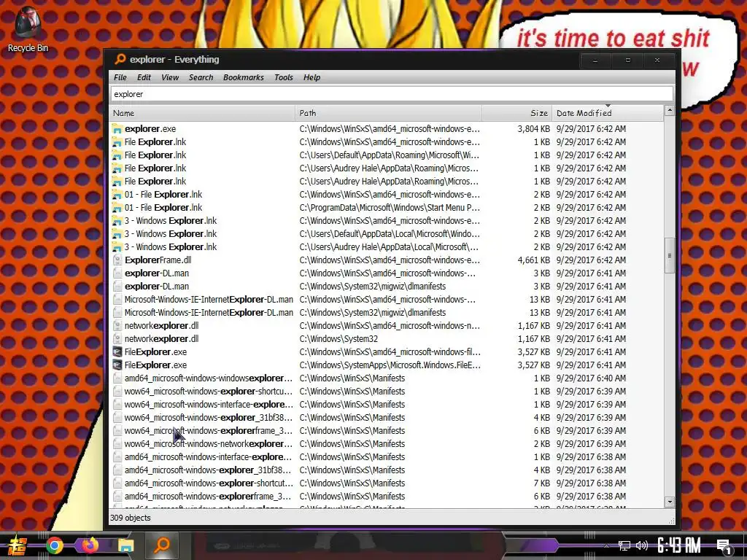
Task: Click icon of explorer-DL.man in migwiz folder
Action: (117, 286)
